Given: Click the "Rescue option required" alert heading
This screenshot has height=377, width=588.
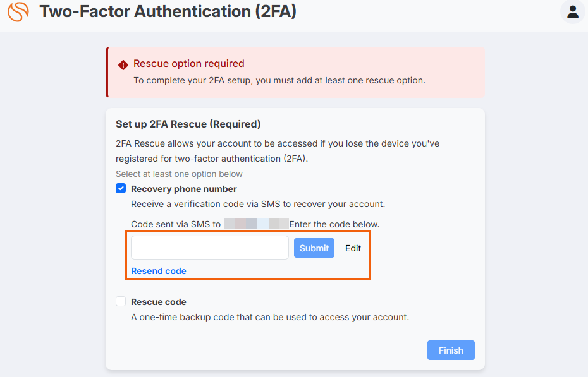Looking at the screenshot, I should (x=188, y=63).
